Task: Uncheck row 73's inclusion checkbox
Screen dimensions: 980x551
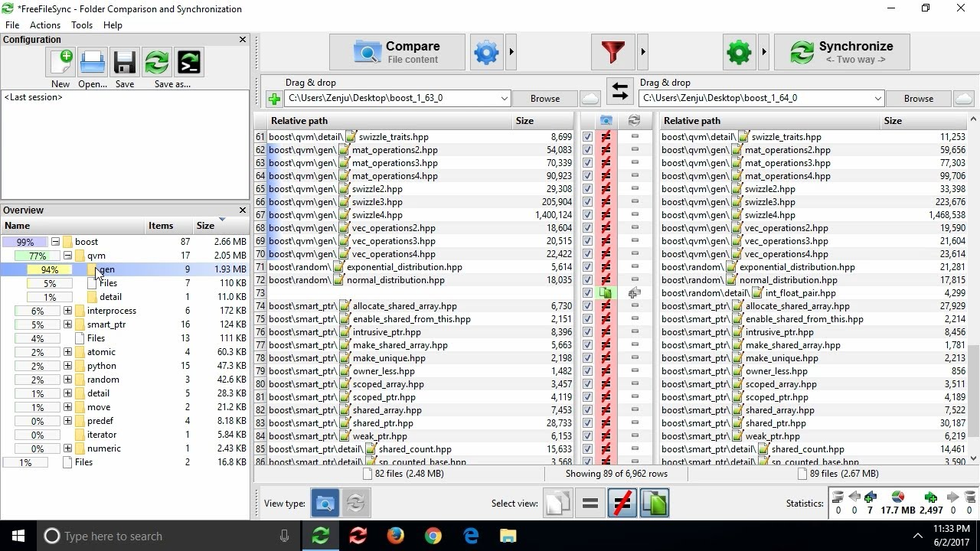Action: coord(587,292)
